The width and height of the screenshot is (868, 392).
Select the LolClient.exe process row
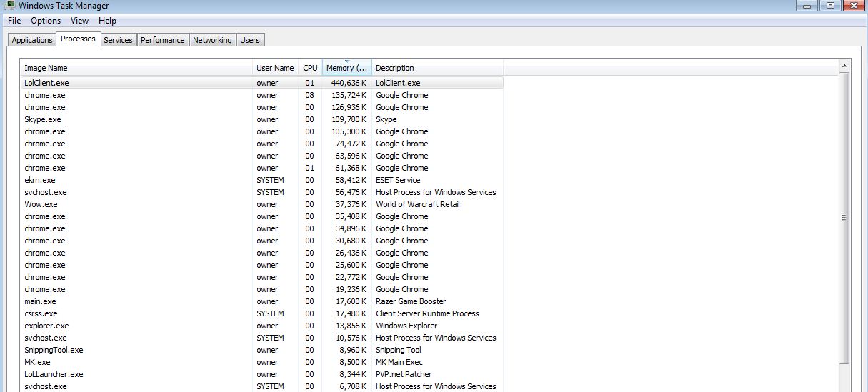tap(262, 83)
